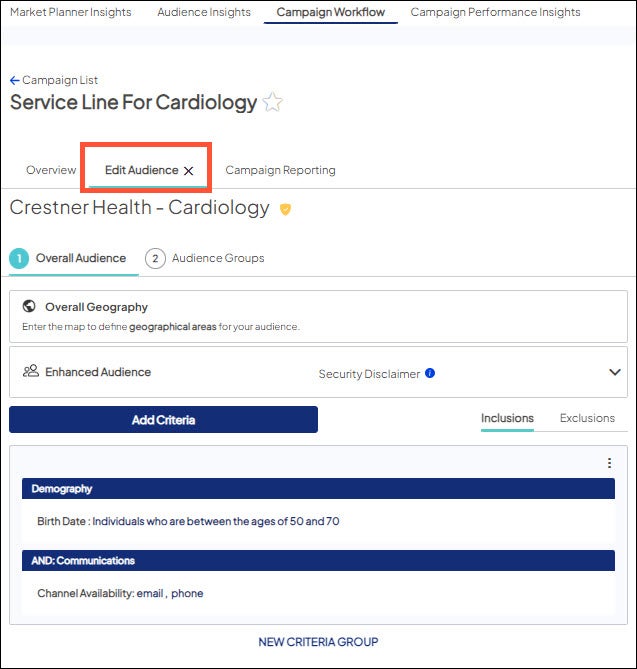Open the three-dot criteria options menu

[609, 463]
